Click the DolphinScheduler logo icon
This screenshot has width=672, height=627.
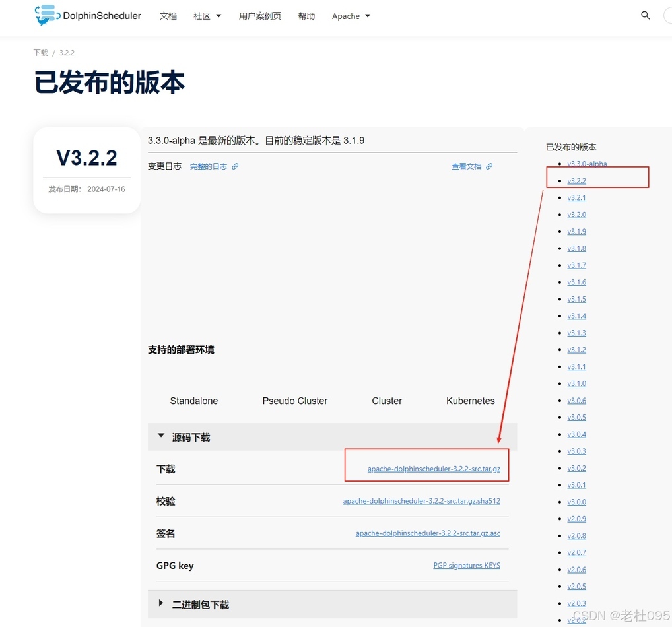click(47, 15)
